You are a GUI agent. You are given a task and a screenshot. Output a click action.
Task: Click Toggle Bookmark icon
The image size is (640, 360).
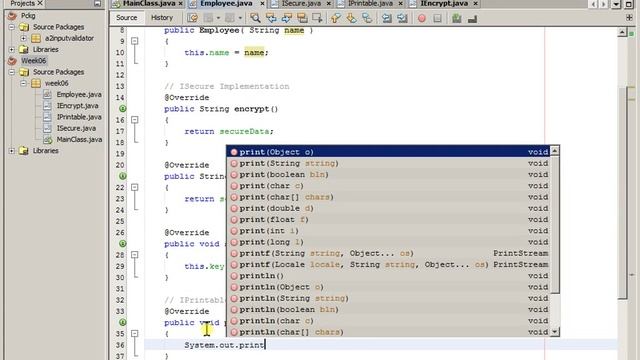(x=367, y=18)
